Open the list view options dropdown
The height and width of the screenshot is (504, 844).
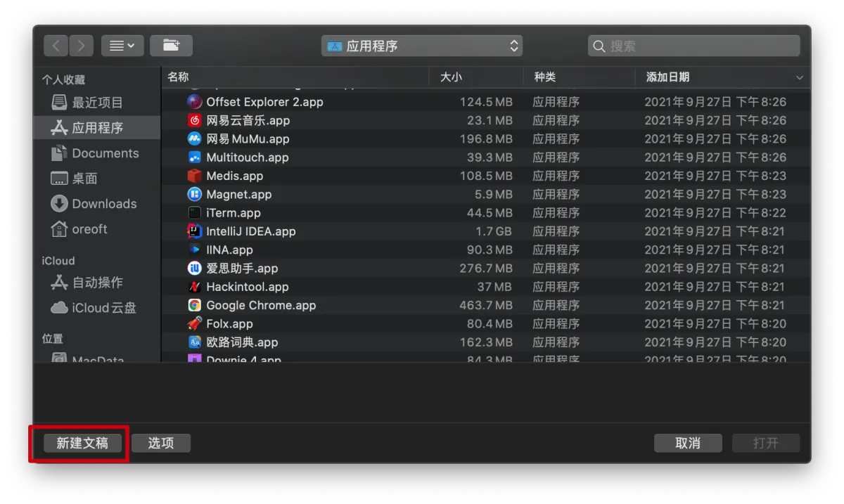122,46
